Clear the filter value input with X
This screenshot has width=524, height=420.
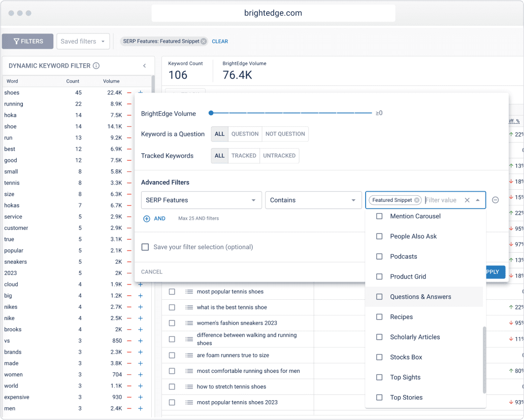pyautogui.click(x=467, y=200)
